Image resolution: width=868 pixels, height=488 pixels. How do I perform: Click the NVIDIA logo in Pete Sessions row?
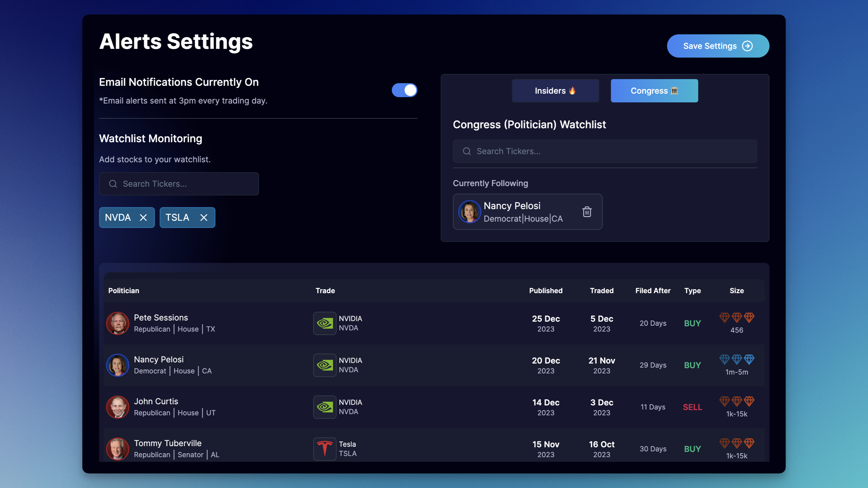coord(324,323)
